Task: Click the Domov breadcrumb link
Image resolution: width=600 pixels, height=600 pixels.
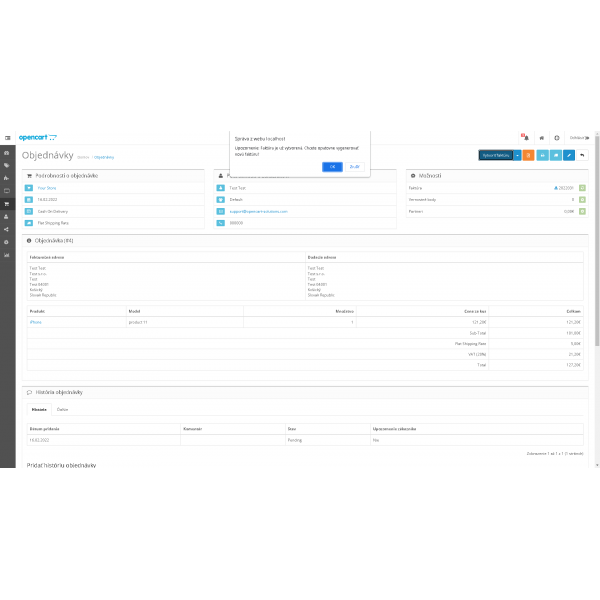Action: pyautogui.click(x=83, y=157)
